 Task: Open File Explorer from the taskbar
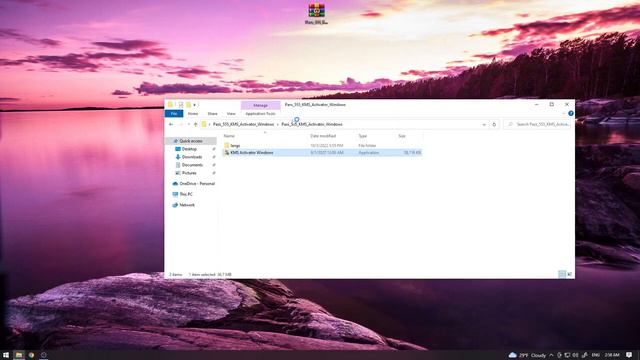pos(19,355)
